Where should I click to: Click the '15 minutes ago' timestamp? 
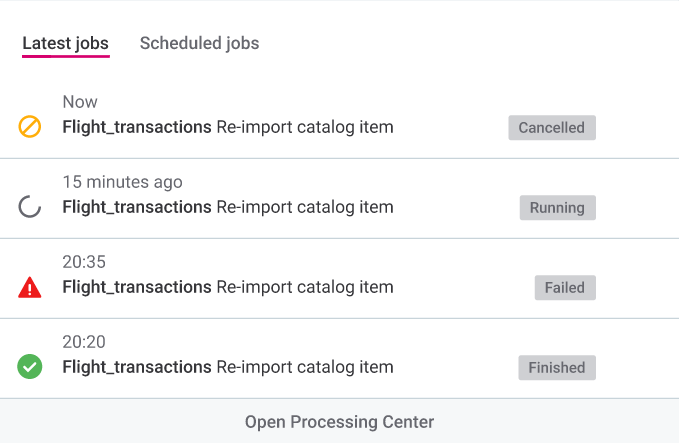pos(122,182)
